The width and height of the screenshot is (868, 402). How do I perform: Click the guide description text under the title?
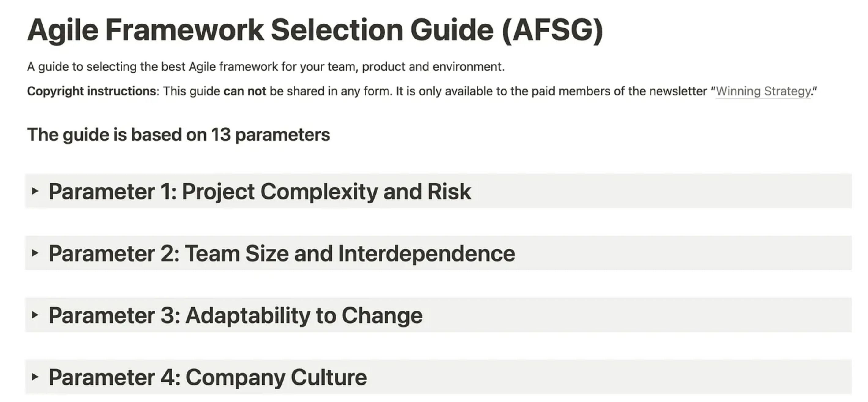point(266,66)
